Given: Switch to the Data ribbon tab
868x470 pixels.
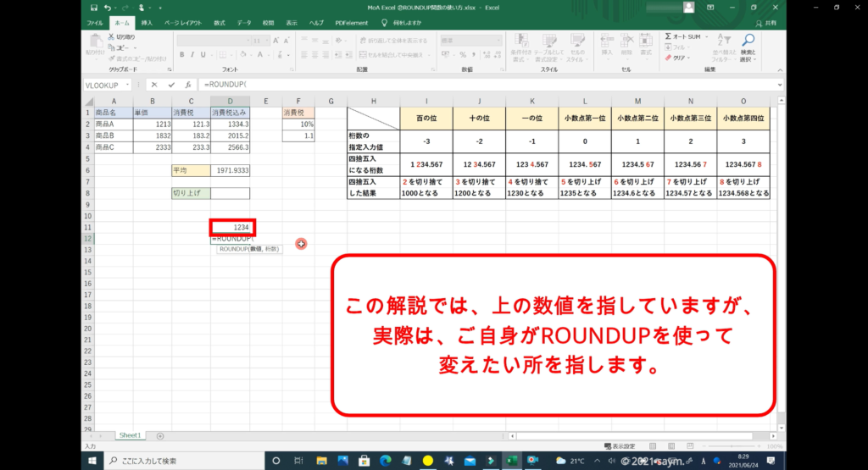Looking at the screenshot, I should [244, 23].
